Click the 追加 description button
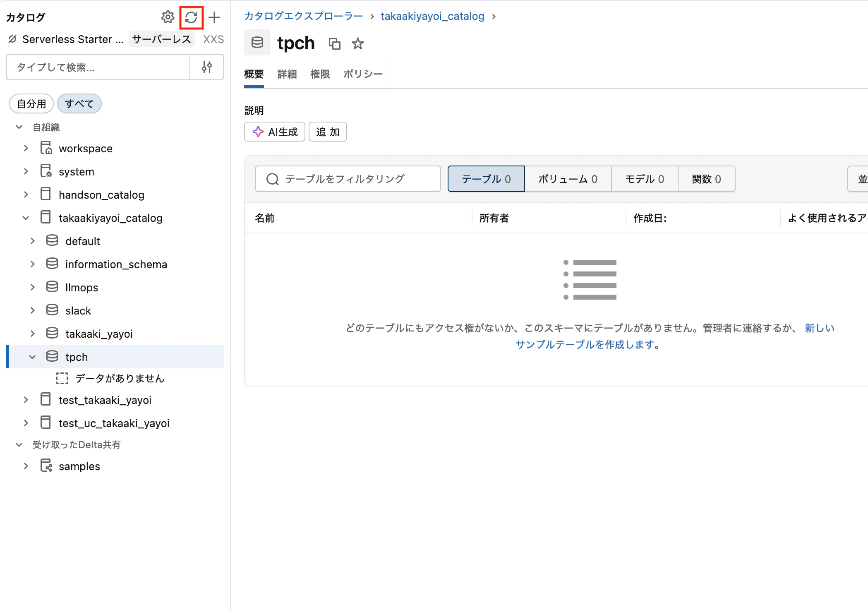 [x=328, y=132]
